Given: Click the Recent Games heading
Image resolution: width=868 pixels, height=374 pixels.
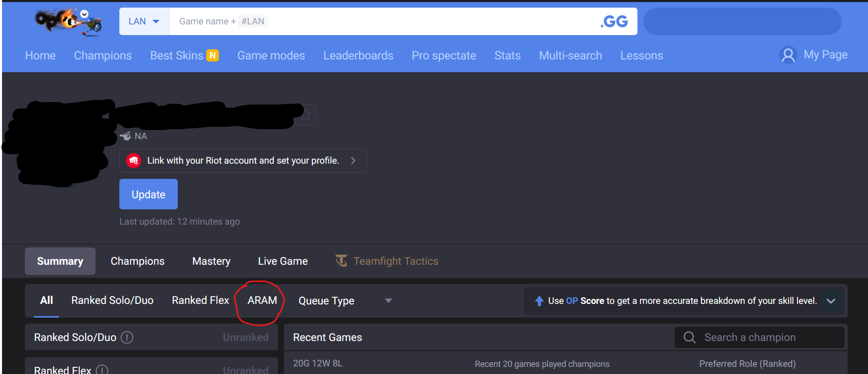Looking at the screenshot, I should pos(328,337).
